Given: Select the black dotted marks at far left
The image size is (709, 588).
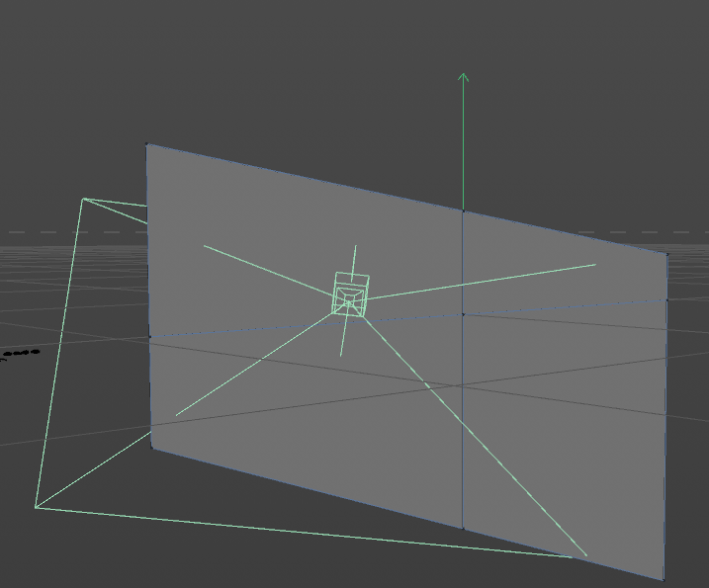Looking at the screenshot, I should (x=19, y=354).
